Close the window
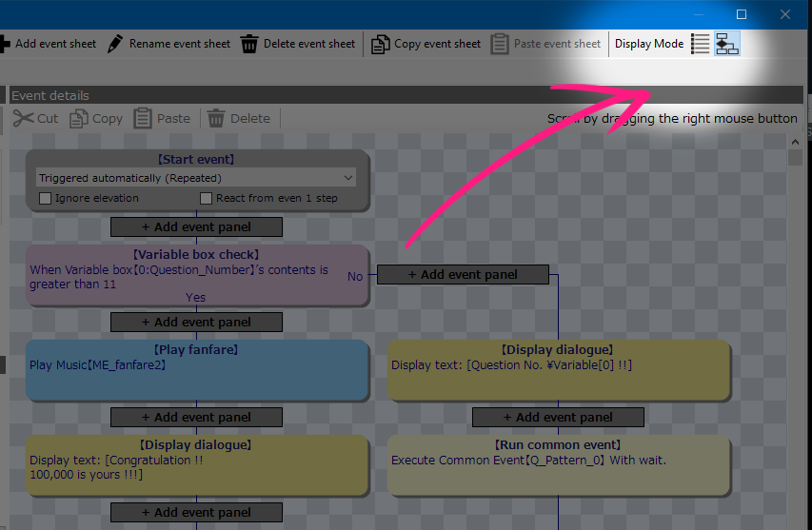This screenshot has height=530, width=812. [785, 14]
